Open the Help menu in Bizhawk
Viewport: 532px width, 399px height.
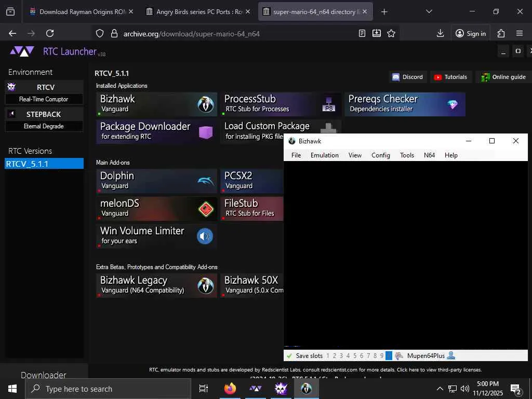point(451,155)
